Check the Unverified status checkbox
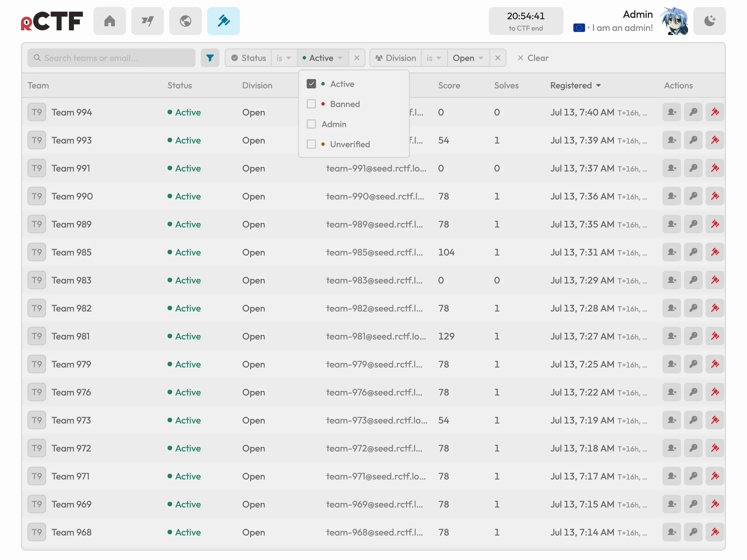Viewport: 747px width, 560px height. (311, 144)
